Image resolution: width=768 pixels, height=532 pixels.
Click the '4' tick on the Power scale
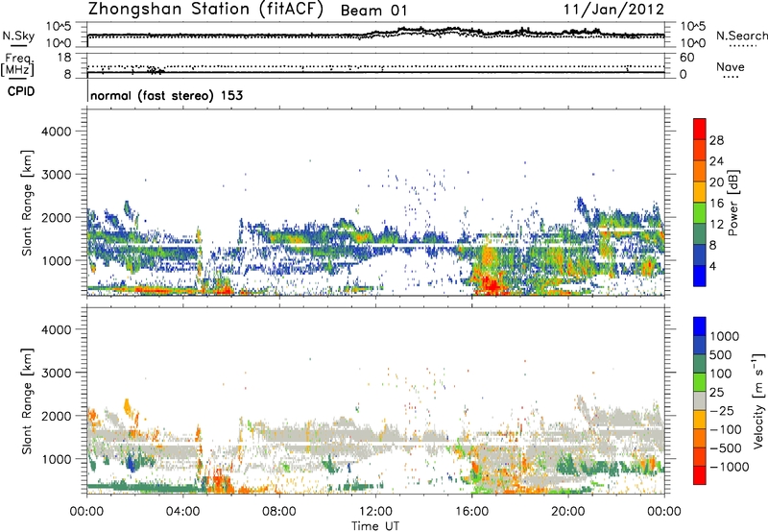click(x=713, y=266)
